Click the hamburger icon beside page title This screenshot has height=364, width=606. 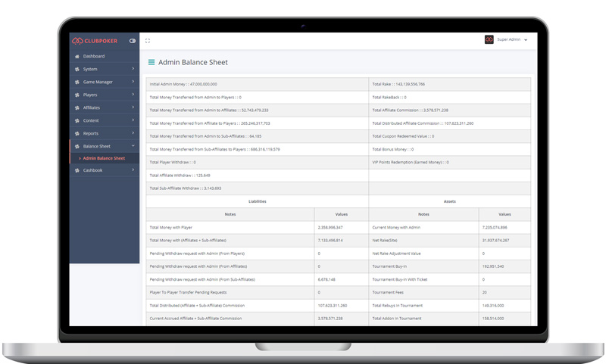click(151, 62)
